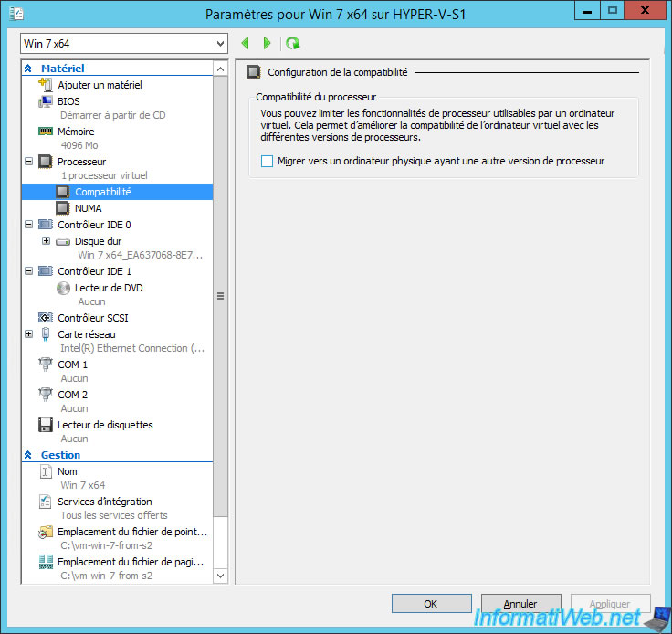Image resolution: width=672 pixels, height=634 pixels.
Task: Click the Win 7 x64_EA637068 disk filename
Action: (140, 255)
